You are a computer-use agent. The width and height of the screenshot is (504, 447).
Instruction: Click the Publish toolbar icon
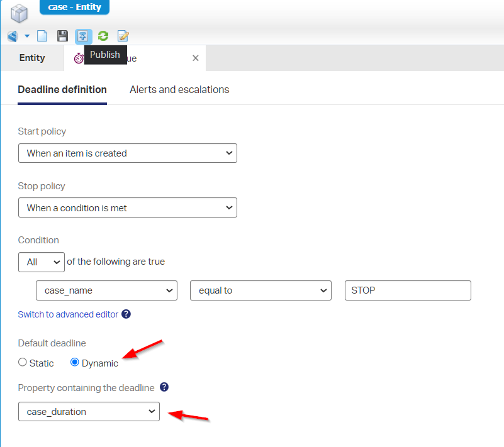83,36
